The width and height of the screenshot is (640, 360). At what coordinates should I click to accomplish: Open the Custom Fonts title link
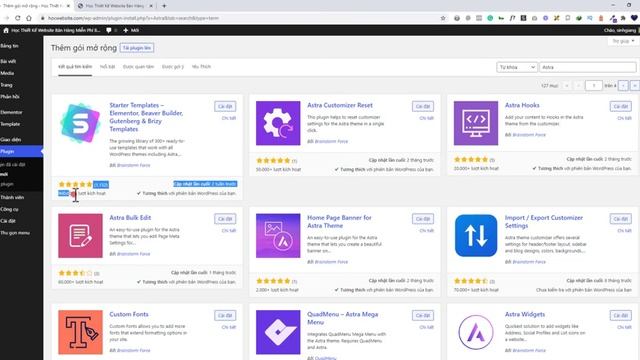pyautogui.click(x=129, y=314)
